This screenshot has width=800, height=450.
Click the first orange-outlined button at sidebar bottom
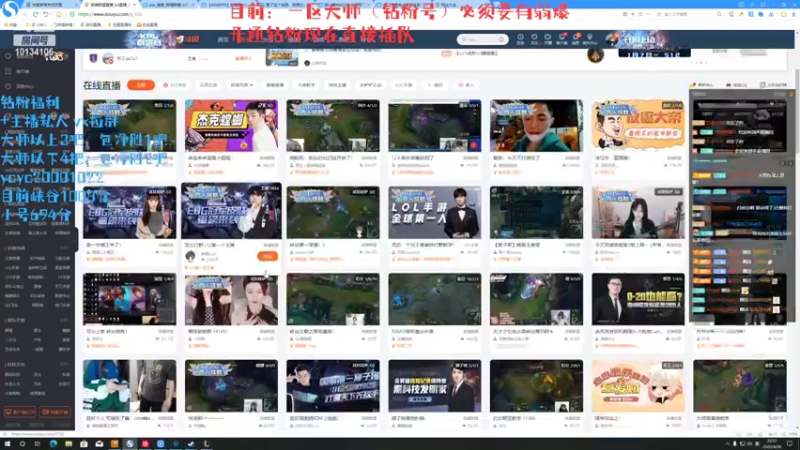click(20, 412)
